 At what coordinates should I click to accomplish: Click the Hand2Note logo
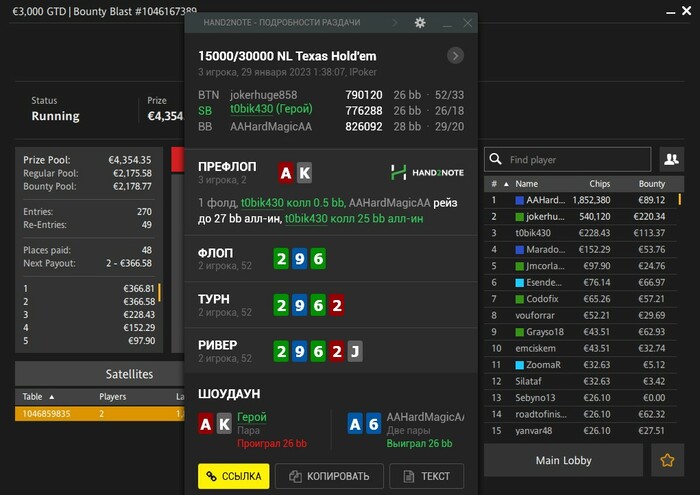click(427, 173)
